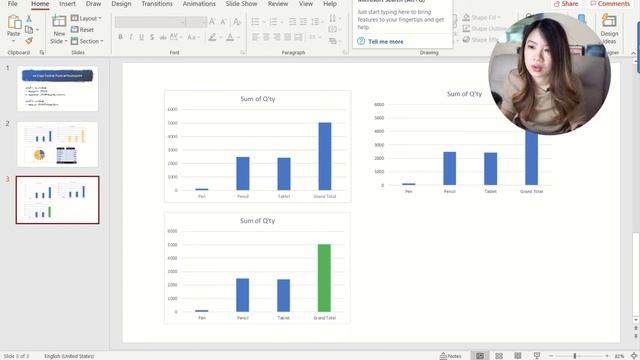Click the text highlight color icon
Viewport: 640px width, 360px height.
[x=212, y=37]
